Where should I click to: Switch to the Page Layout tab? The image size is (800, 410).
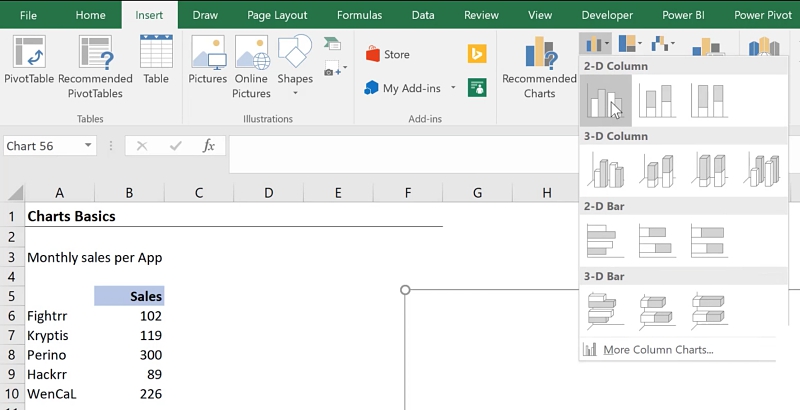pos(277,15)
